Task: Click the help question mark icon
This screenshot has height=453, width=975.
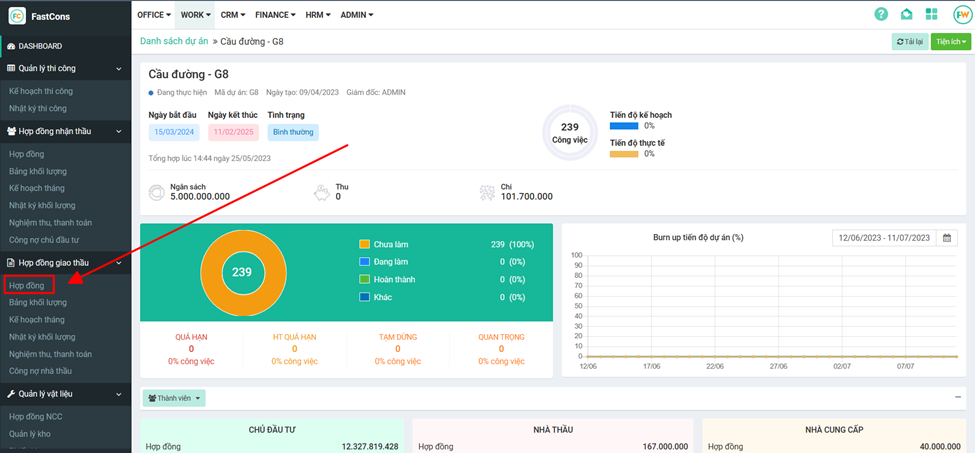Action: tap(880, 14)
